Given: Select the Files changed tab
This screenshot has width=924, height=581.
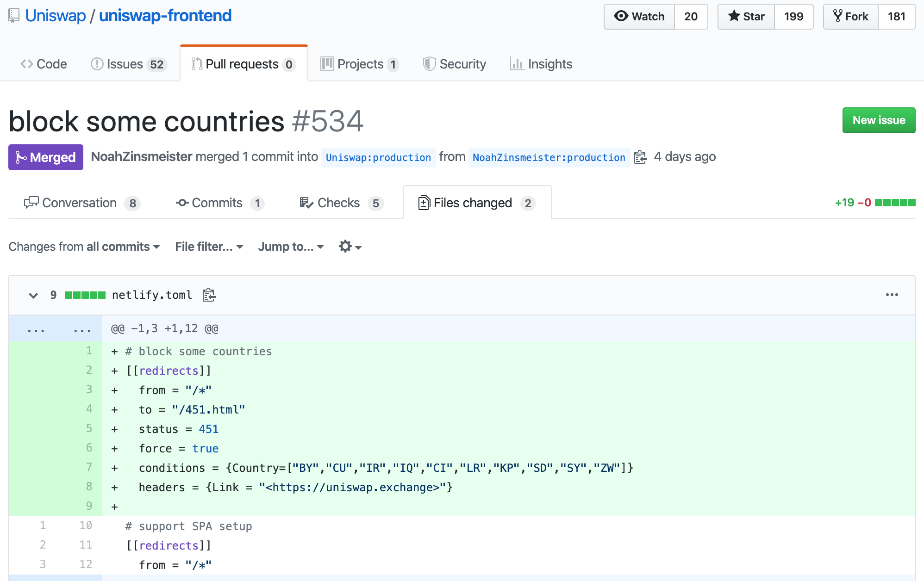Looking at the screenshot, I should (x=477, y=203).
